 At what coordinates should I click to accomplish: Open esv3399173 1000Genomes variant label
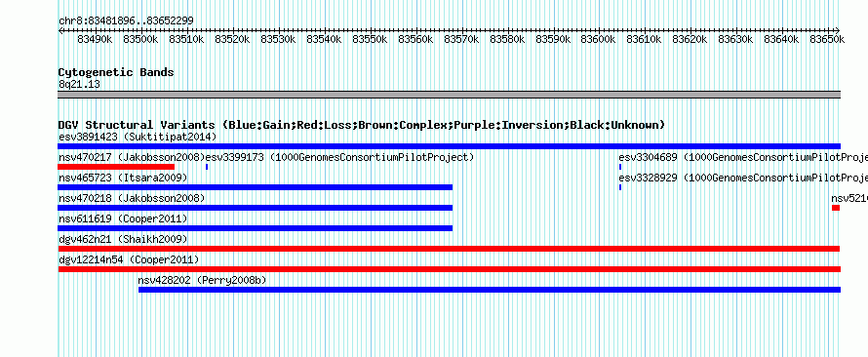tap(340, 157)
